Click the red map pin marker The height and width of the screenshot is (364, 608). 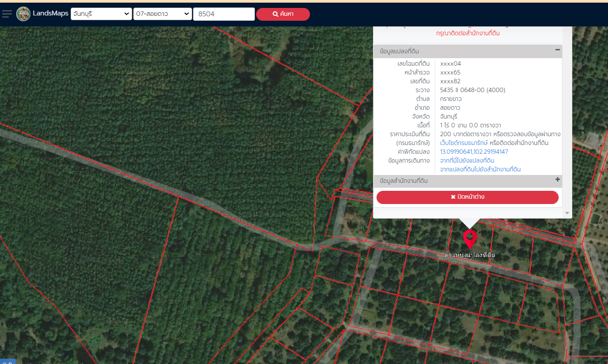pos(470,238)
